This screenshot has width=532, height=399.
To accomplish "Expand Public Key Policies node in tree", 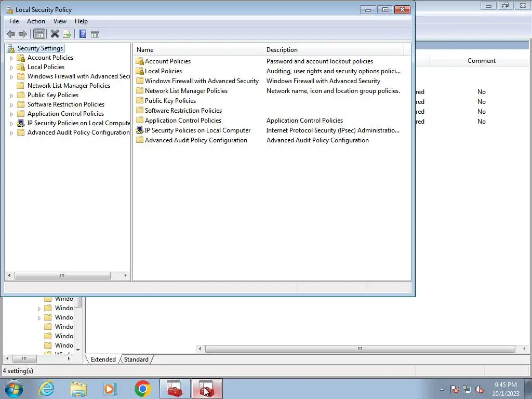I will point(11,96).
